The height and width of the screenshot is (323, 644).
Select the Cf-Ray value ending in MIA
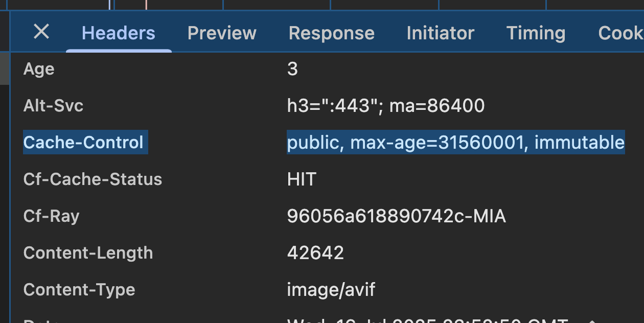397,216
